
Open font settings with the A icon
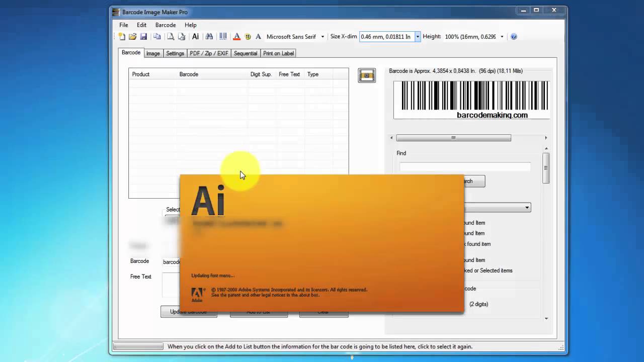[258, 36]
